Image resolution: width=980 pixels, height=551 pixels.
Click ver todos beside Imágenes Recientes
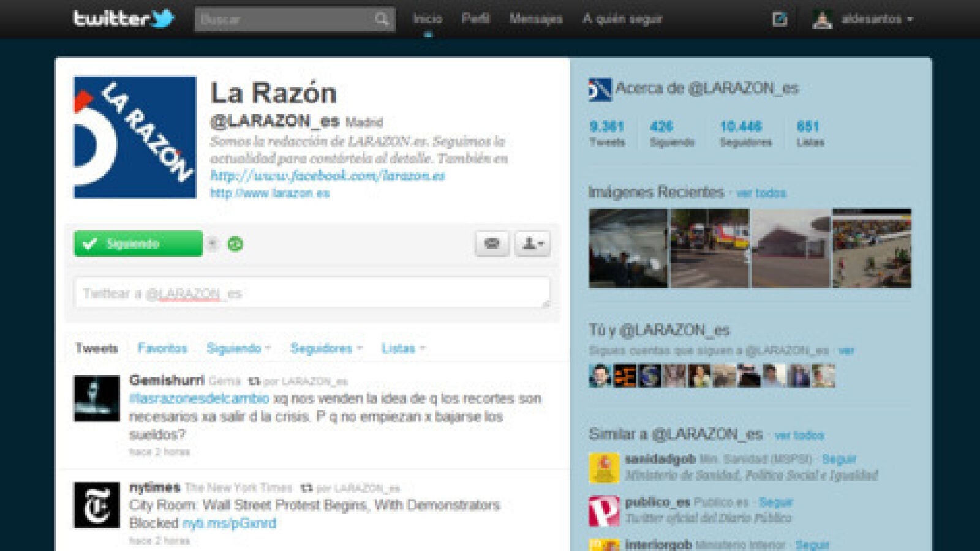click(761, 193)
